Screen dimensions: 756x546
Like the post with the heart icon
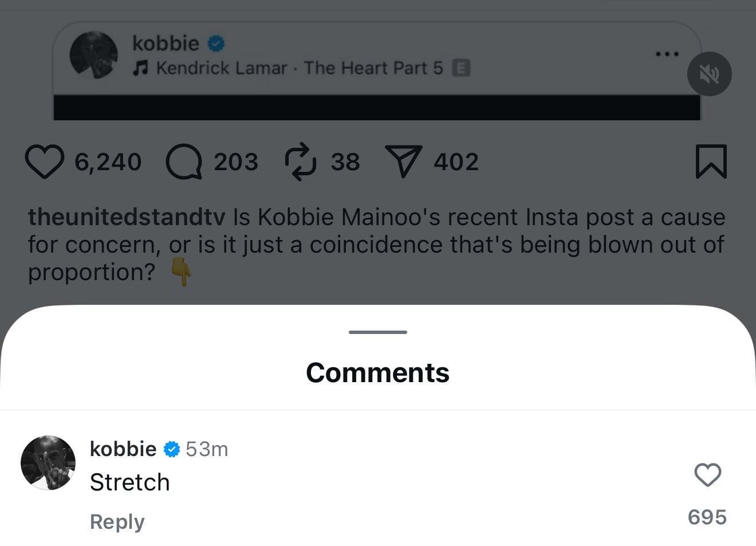tap(45, 162)
